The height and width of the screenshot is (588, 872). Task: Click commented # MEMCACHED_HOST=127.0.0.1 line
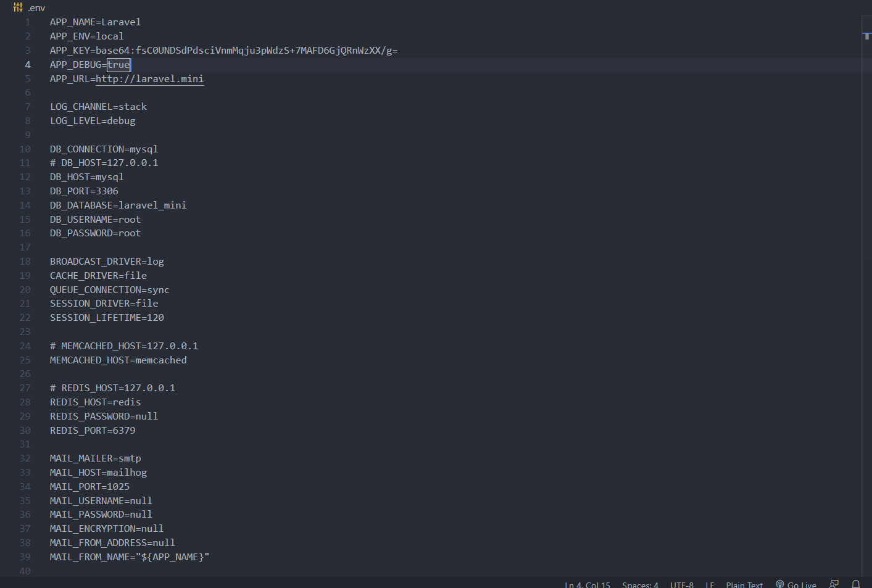coord(124,346)
